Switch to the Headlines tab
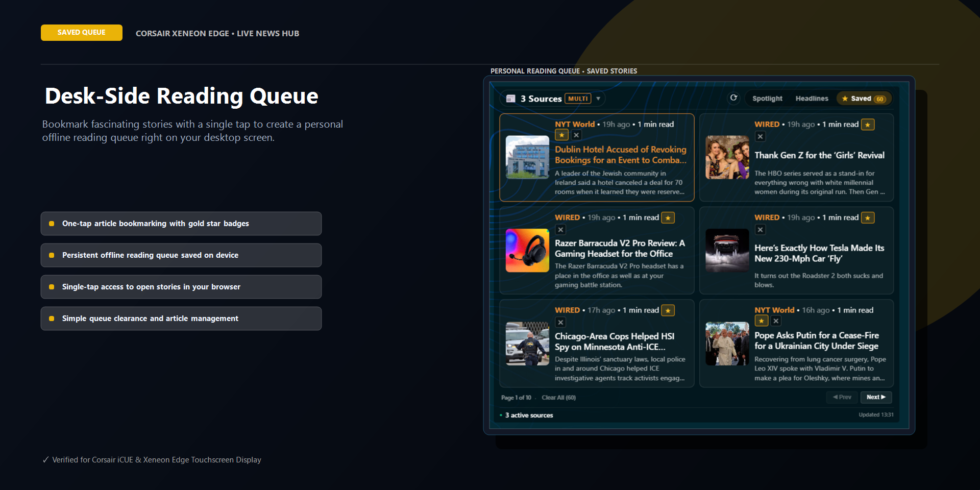980x490 pixels. (x=812, y=99)
